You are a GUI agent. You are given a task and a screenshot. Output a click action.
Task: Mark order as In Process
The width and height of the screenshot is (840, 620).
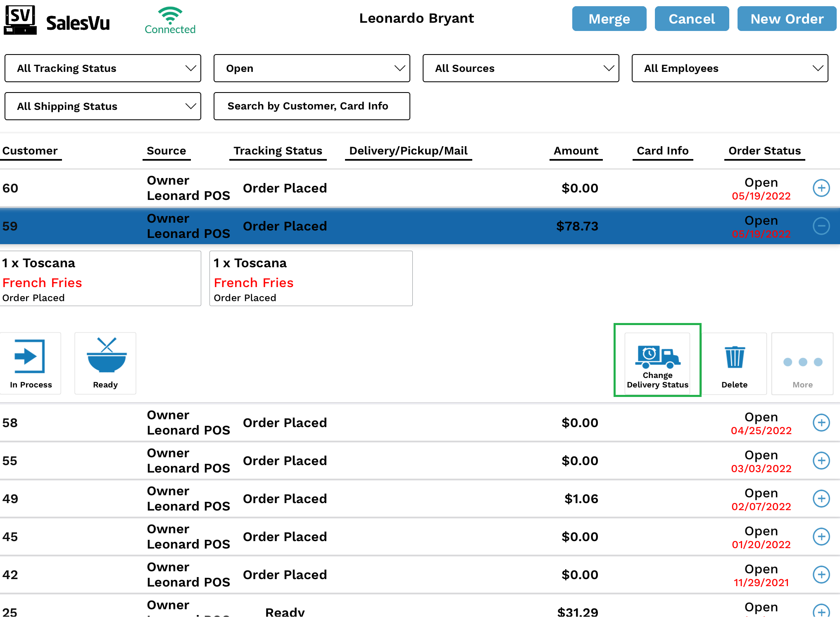coord(30,363)
